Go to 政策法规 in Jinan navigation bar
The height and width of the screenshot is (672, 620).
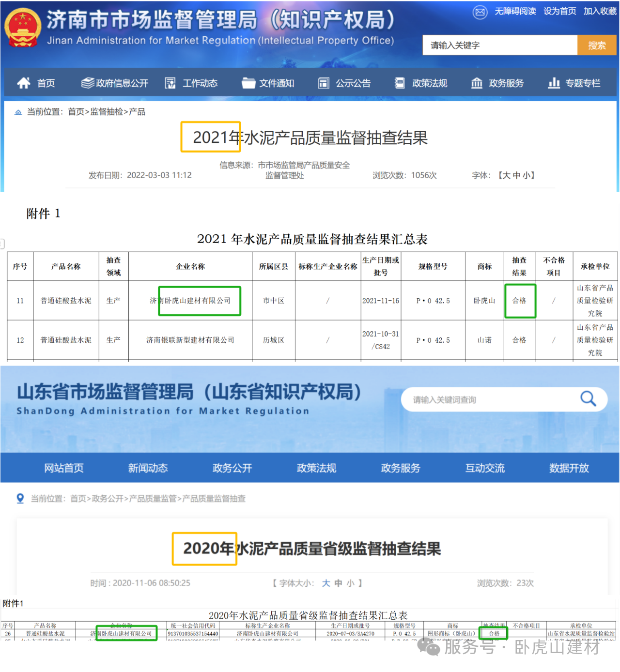click(429, 83)
